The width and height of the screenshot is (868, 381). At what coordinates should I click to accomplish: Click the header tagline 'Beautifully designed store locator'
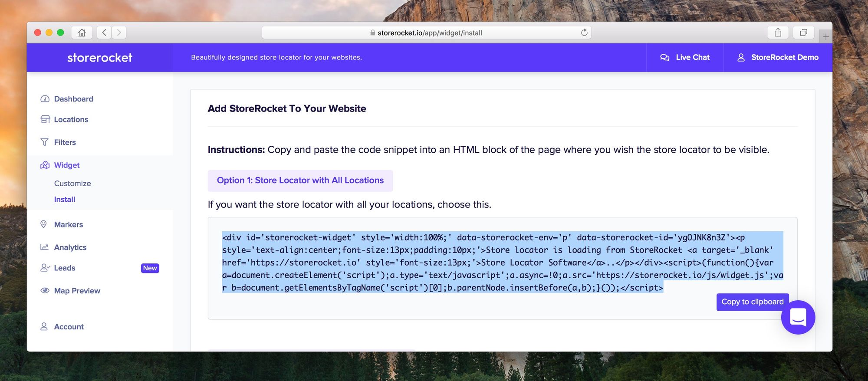click(x=276, y=57)
